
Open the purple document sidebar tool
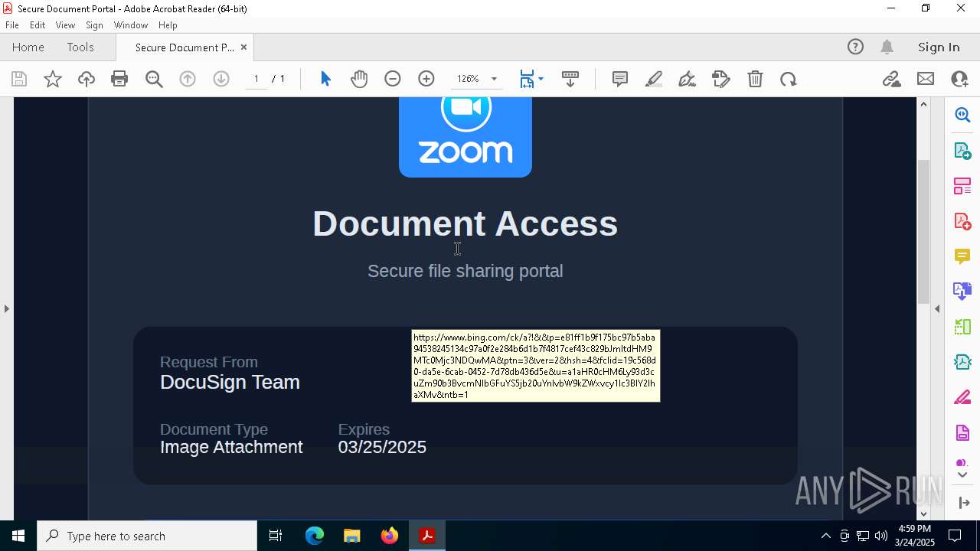[x=962, y=433]
